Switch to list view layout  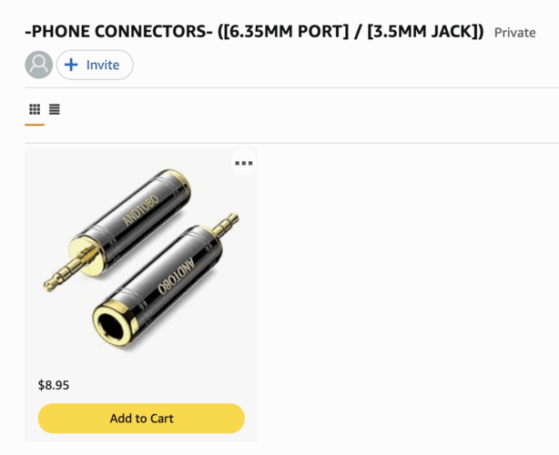point(55,109)
